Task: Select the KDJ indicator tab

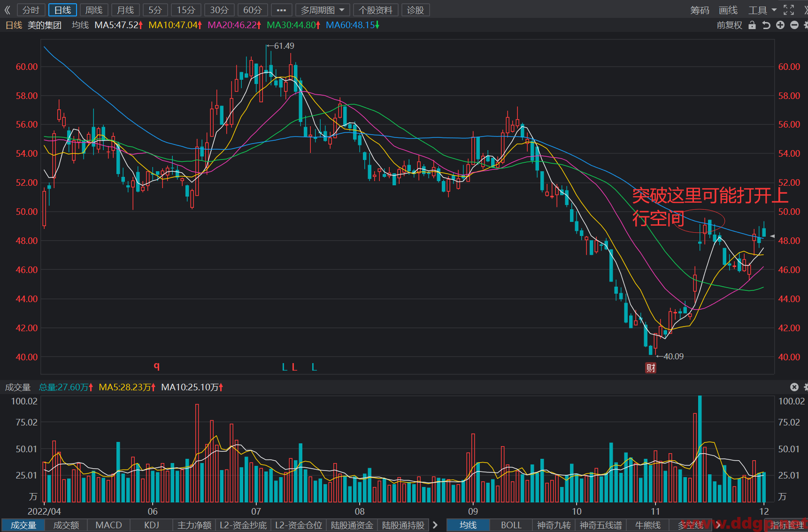Action: tap(152, 525)
